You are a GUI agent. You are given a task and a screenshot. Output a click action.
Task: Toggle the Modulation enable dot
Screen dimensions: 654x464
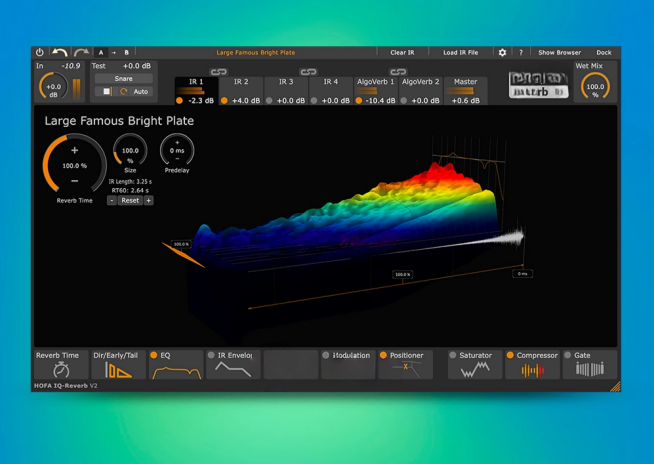pyautogui.click(x=326, y=355)
